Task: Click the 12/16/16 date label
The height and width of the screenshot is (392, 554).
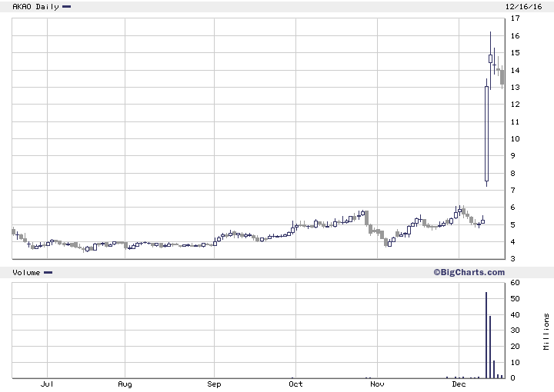Action: tap(523, 6)
